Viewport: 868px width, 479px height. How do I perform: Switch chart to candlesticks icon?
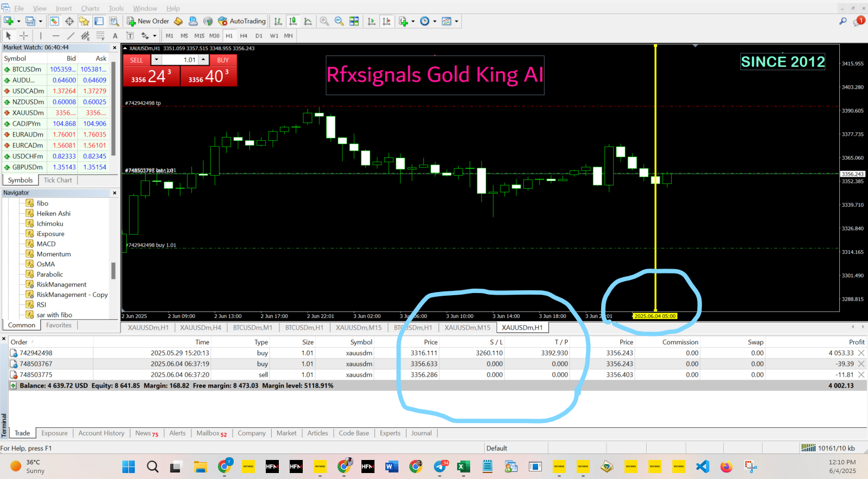point(293,21)
